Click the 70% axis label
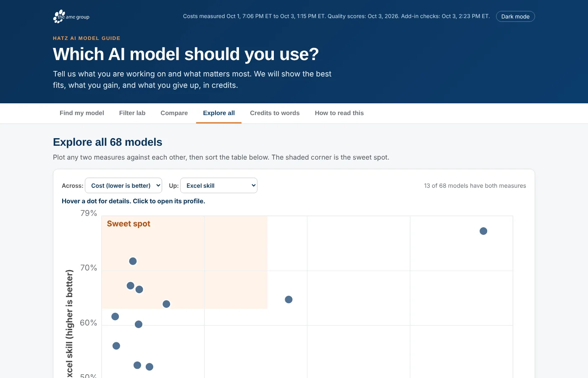Image resolution: width=588 pixels, height=378 pixels. tap(89, 268)
